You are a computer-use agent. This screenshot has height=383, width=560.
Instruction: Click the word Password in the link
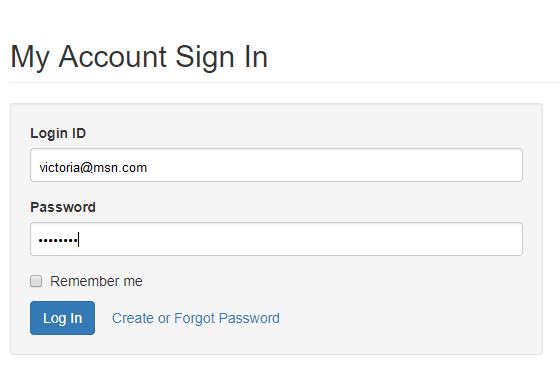tap(249, 318)
